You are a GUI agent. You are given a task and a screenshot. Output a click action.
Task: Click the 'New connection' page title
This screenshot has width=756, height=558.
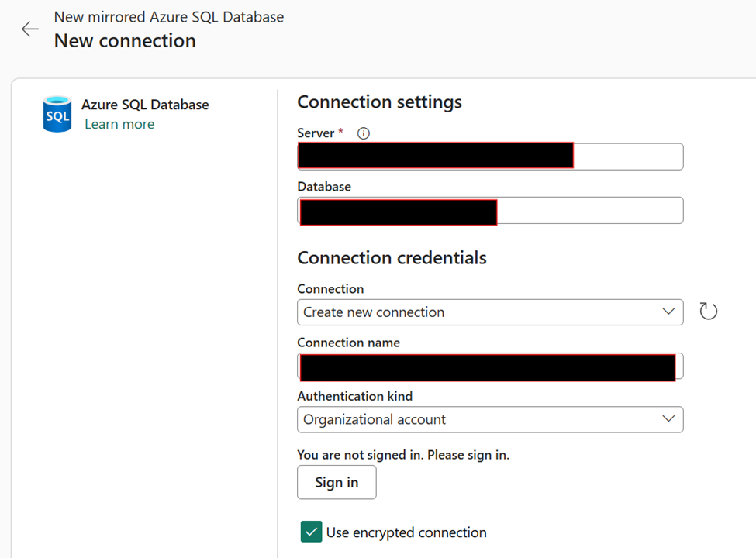coord(125,41)
